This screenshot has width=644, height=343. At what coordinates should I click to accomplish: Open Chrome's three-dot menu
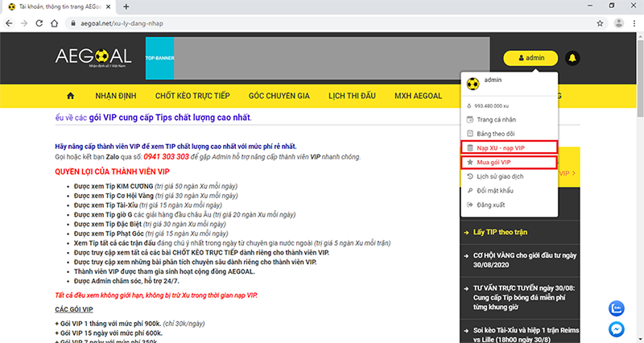pyautogui.click(x=634, y=23)
